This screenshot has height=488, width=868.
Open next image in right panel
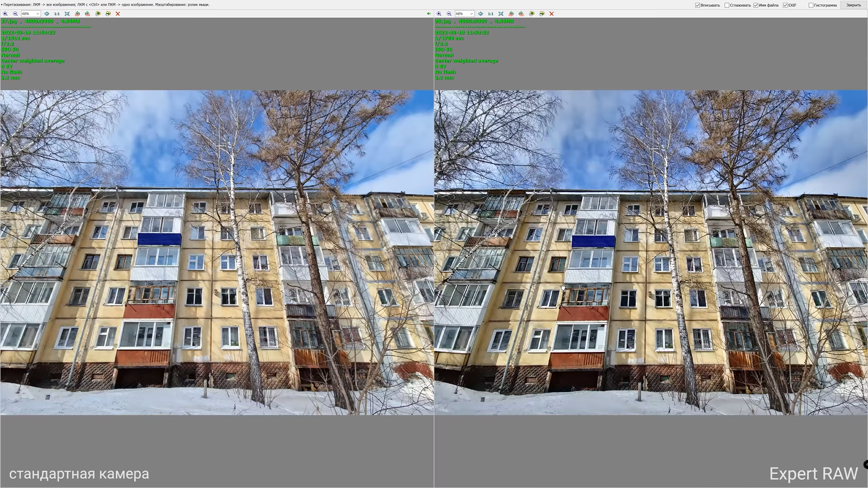coord(542,14)
